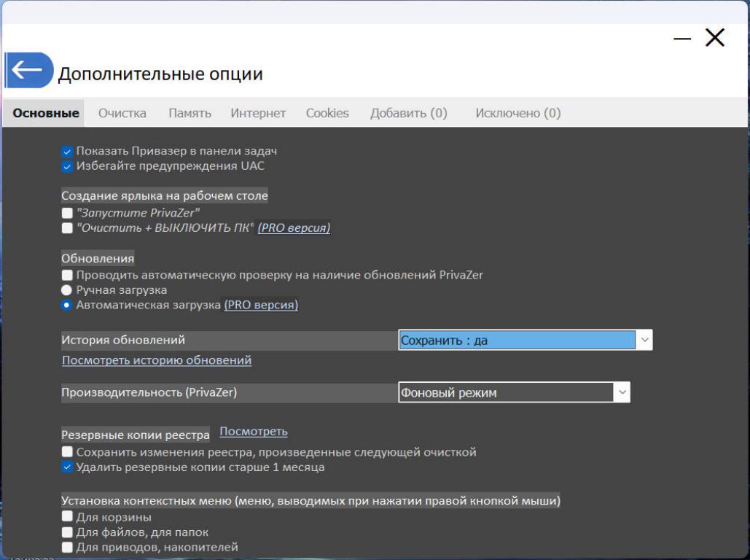Open the Cookies tab

[x=327, y=113]
